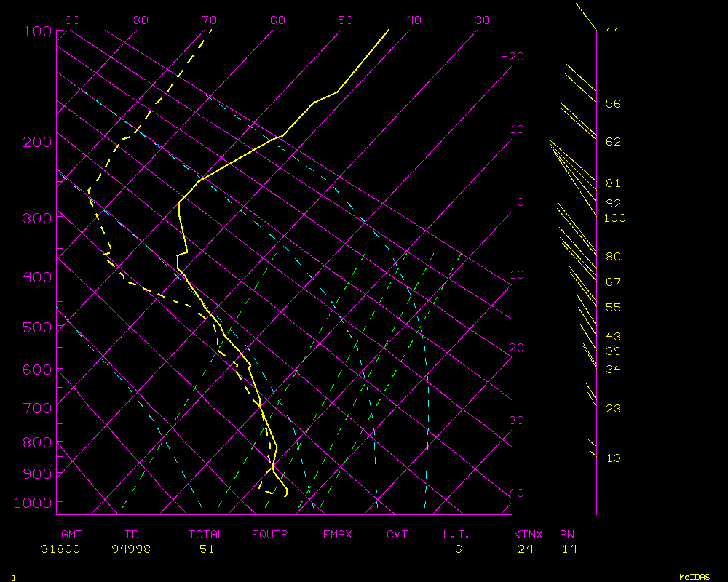Click the EQUIP label
The width and height of the screenshot is (728, 582).
(269, 535)
